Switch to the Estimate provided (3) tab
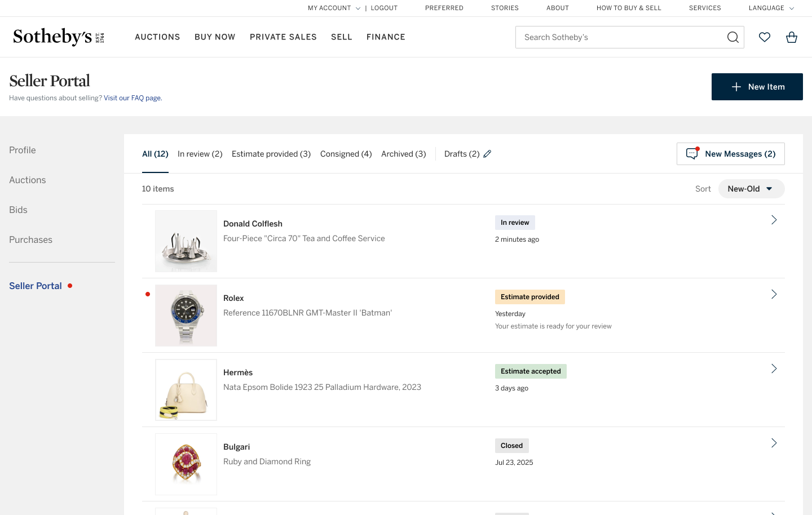The image size is (812, 515). tap(271, 154)
